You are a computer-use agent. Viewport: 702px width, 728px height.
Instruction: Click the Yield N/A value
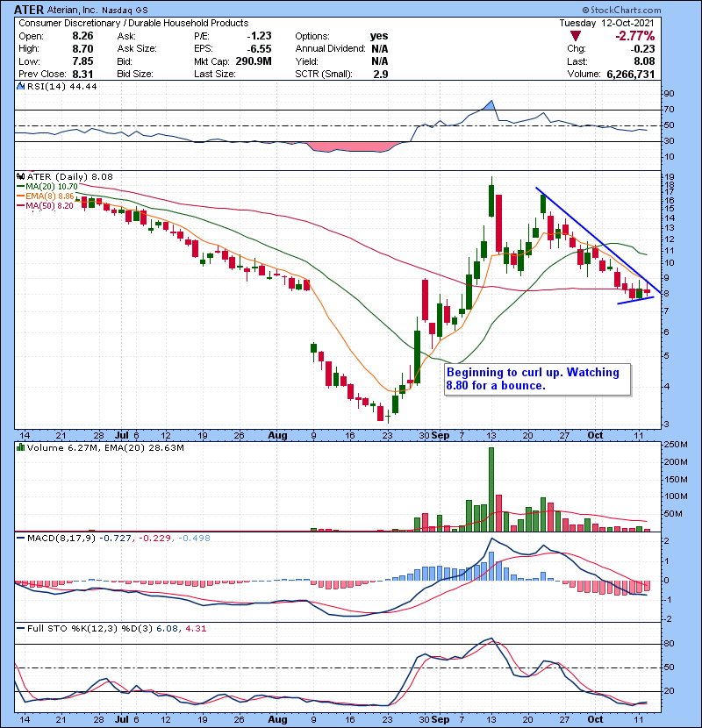[380, 61]
